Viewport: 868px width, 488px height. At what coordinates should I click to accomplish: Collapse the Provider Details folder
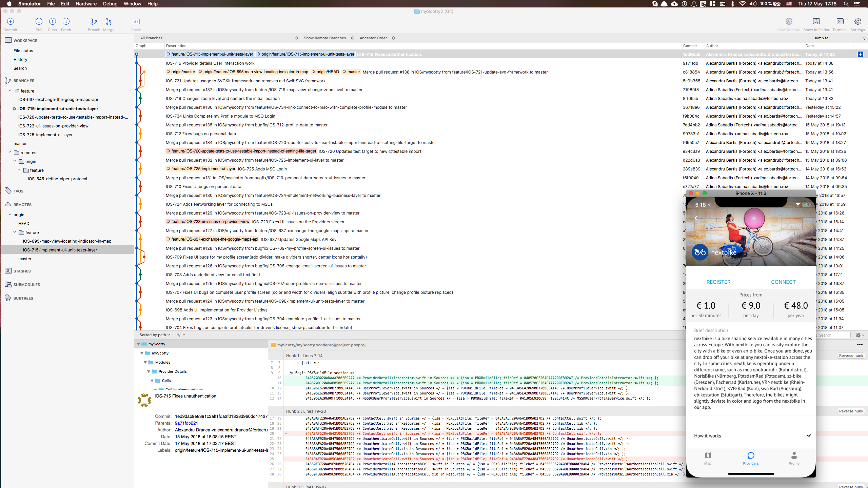click(x=149, y=371)
